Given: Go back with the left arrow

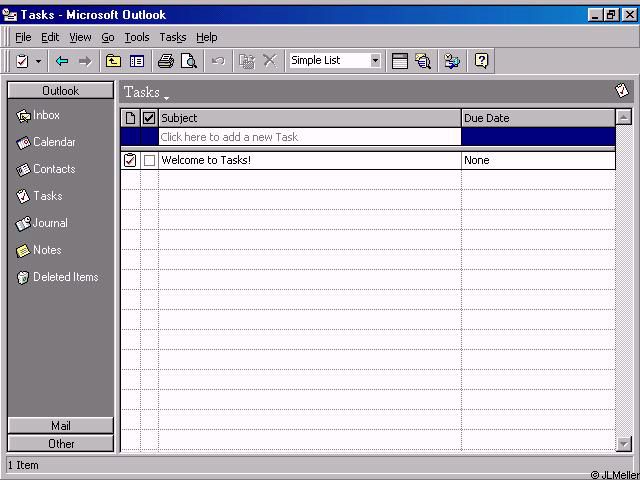Looking at the screenshot, I should (x=62, y=61).
